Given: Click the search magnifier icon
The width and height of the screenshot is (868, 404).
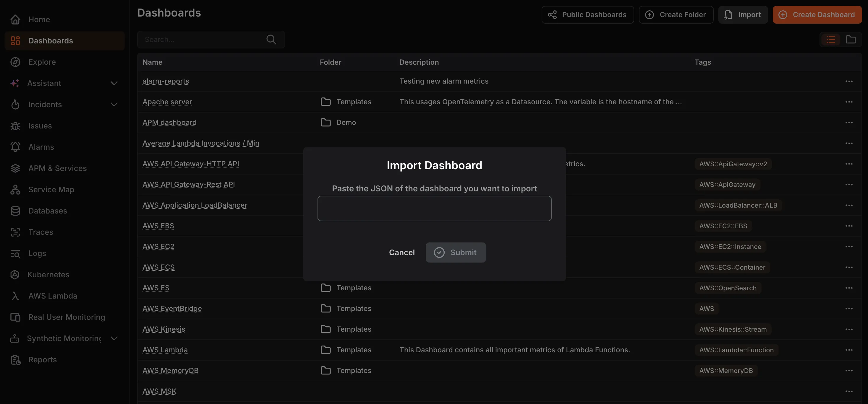Looking at the screenshot, I should point(271,39).
